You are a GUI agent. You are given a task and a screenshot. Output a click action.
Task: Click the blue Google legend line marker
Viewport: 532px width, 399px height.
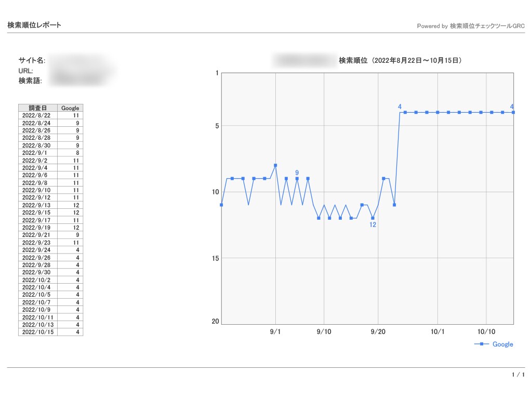click(482, 344)
